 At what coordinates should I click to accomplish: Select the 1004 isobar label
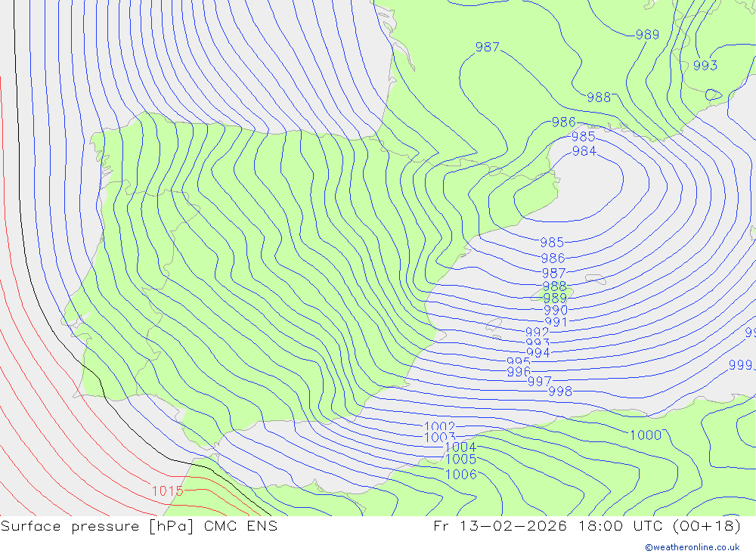pyautogui.click(x=460, y=447)
